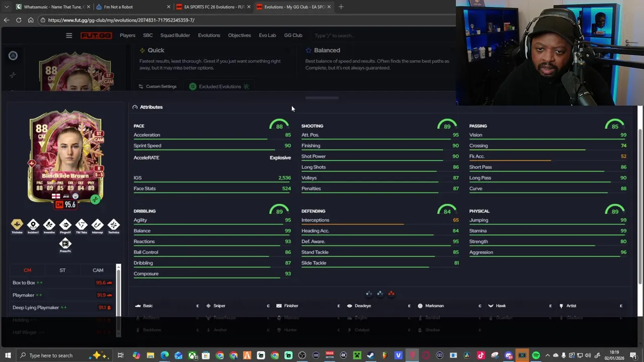This screenshot has height=362, width=644.
Task: Click the circular icon in left sidebar
Action: [13, 56]
